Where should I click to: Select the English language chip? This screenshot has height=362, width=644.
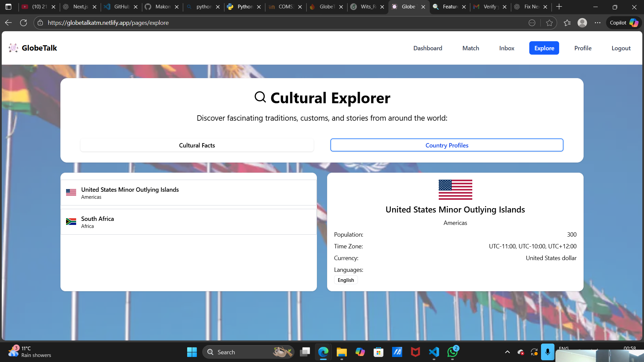click(x=345, y=280)
